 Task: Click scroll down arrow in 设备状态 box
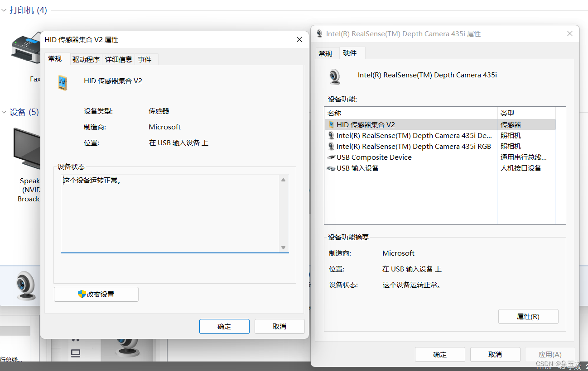(x=284, y=247)
